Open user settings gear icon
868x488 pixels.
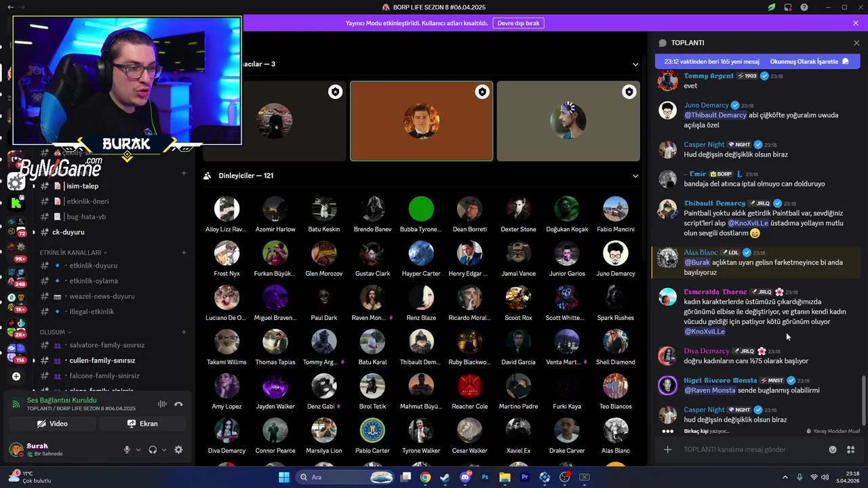point(178,449)
